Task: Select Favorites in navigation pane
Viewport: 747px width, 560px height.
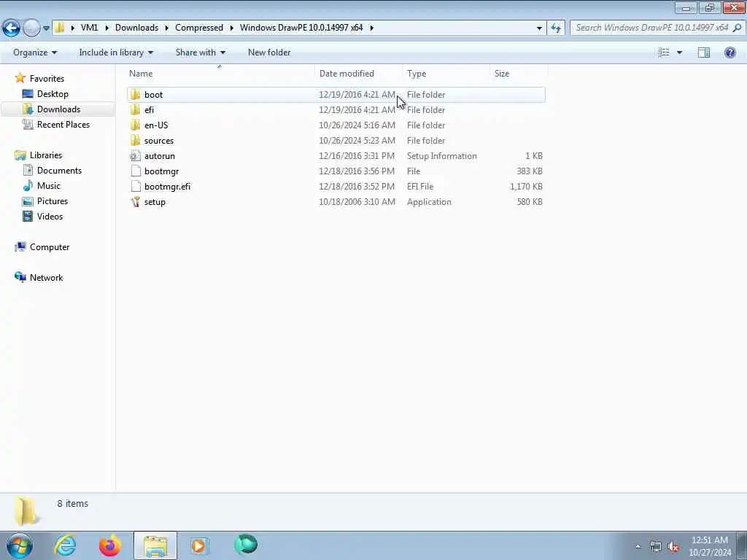Action: [x=47, y=79]
